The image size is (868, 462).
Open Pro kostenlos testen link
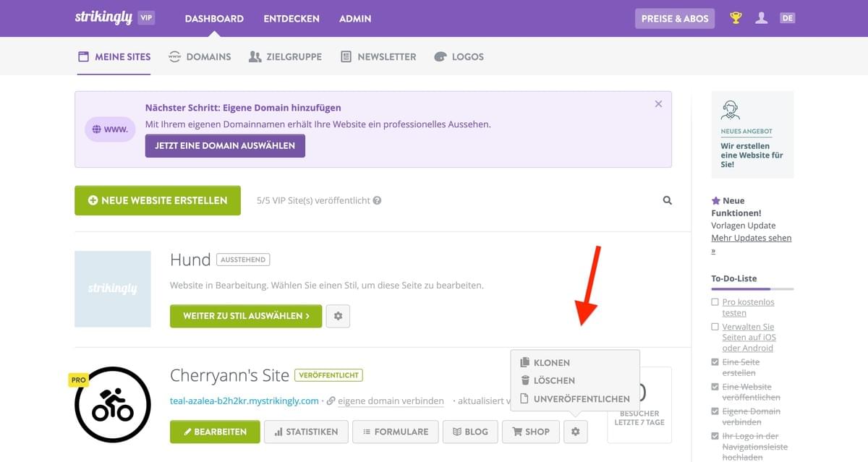point(748,307)
